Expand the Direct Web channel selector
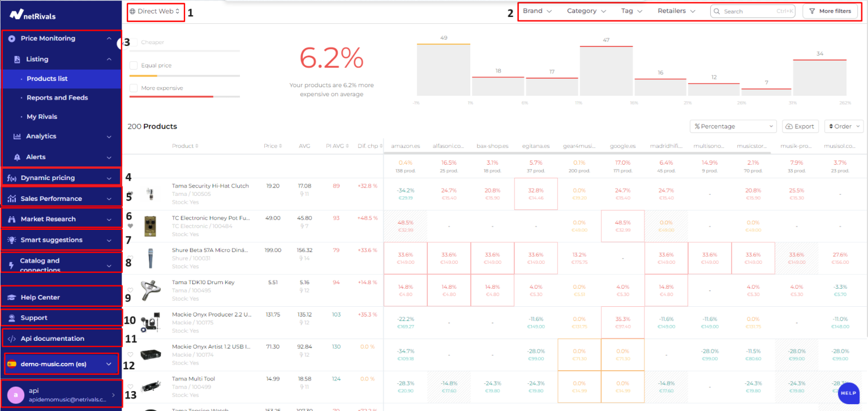 (155, 11)
